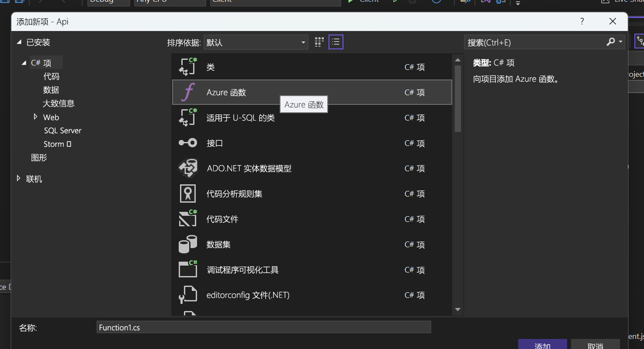Viewport: 644px width, 349px height.
Task: Select 图形 category in tree
Action: tap(39, 158)
